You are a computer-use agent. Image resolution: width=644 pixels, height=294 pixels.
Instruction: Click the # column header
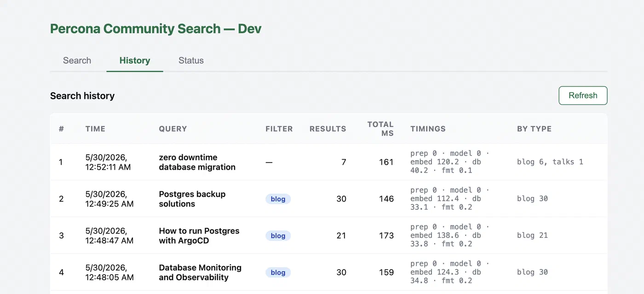click(61, 129)
